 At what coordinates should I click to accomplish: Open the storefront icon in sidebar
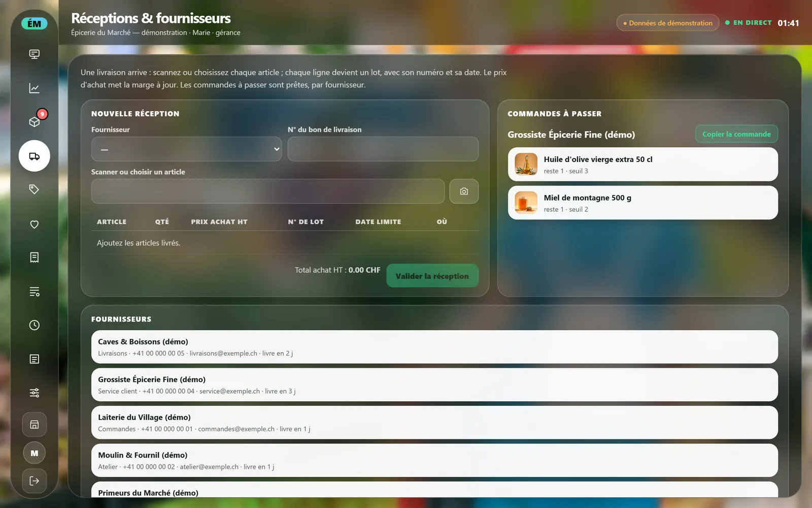[x=34, y=425]
